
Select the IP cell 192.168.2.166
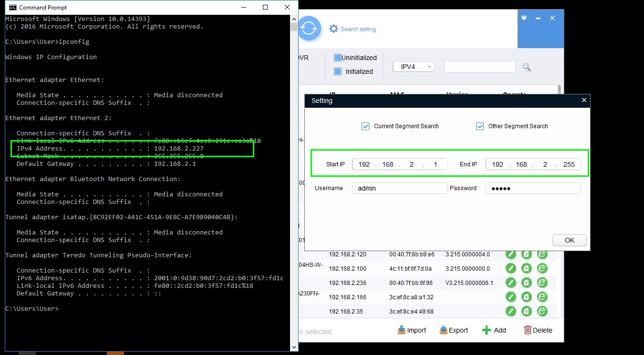coord(347,297)
